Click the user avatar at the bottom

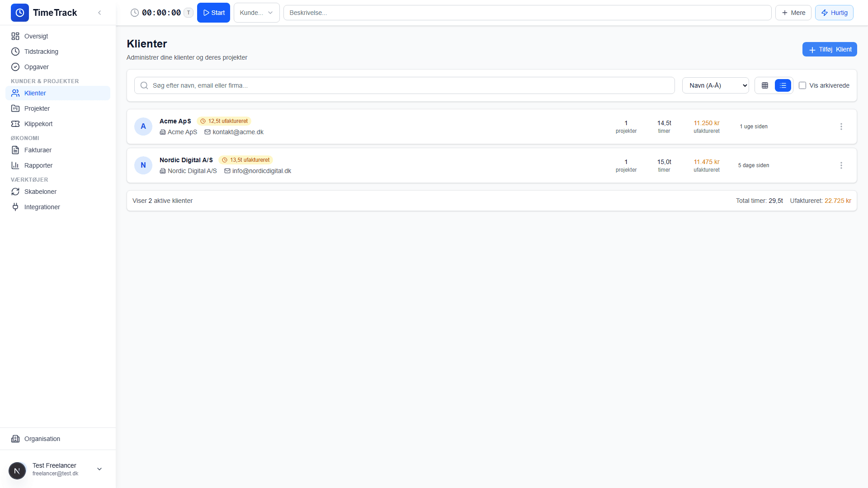pyautogui.click(x=17, y=471)
